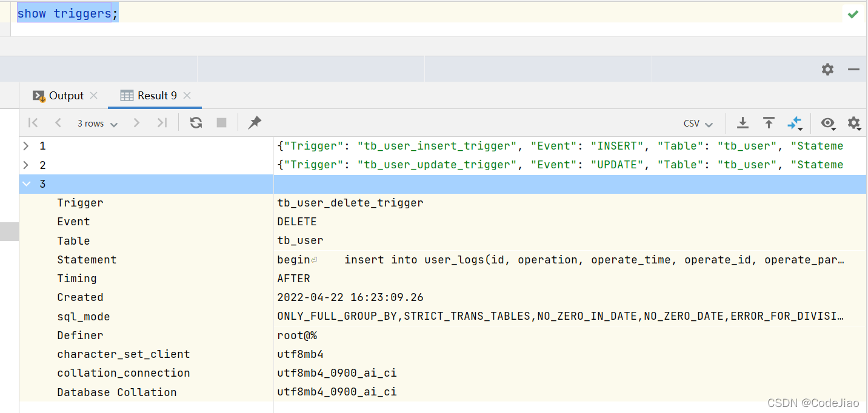This screenshot has height=413, width=868.
Task: Open tool window settings gear at top
Action: [827, 70]
